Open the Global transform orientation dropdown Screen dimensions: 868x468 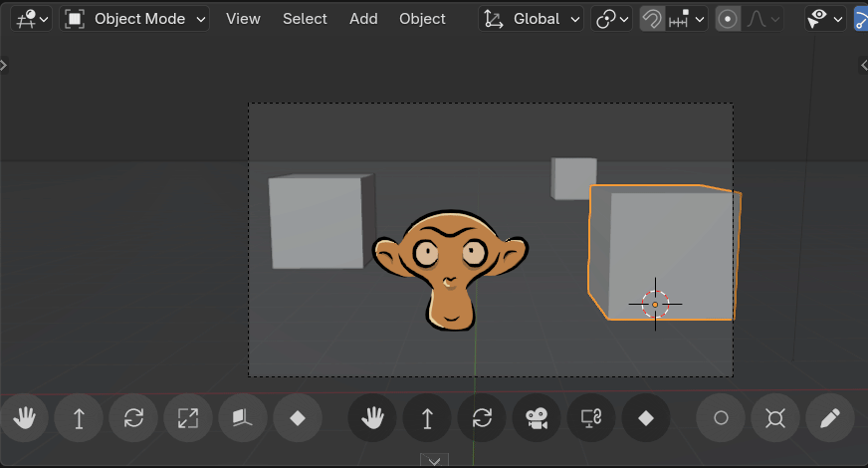coord(531,19)
